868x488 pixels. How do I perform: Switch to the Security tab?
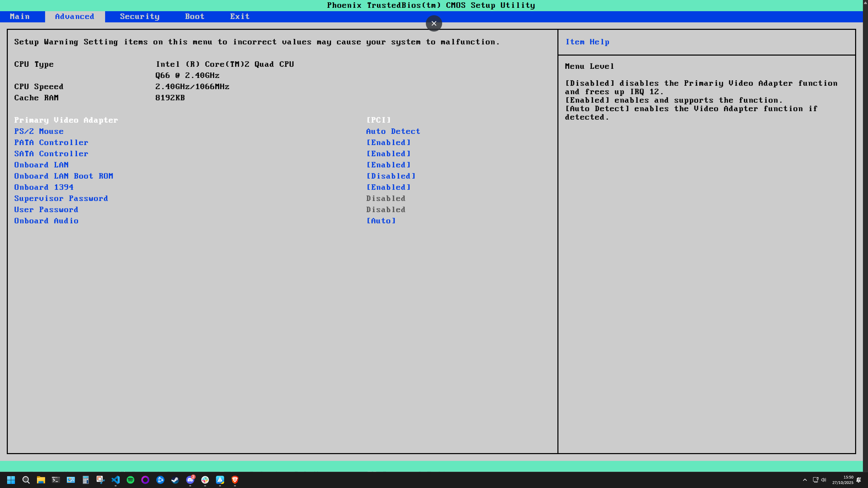coord(140,17)
